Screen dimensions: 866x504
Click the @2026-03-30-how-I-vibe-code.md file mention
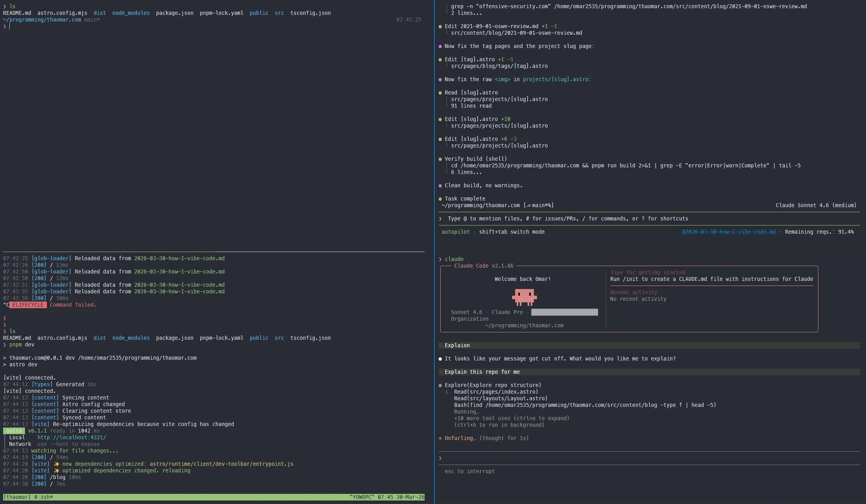click(x=728, y=232)
